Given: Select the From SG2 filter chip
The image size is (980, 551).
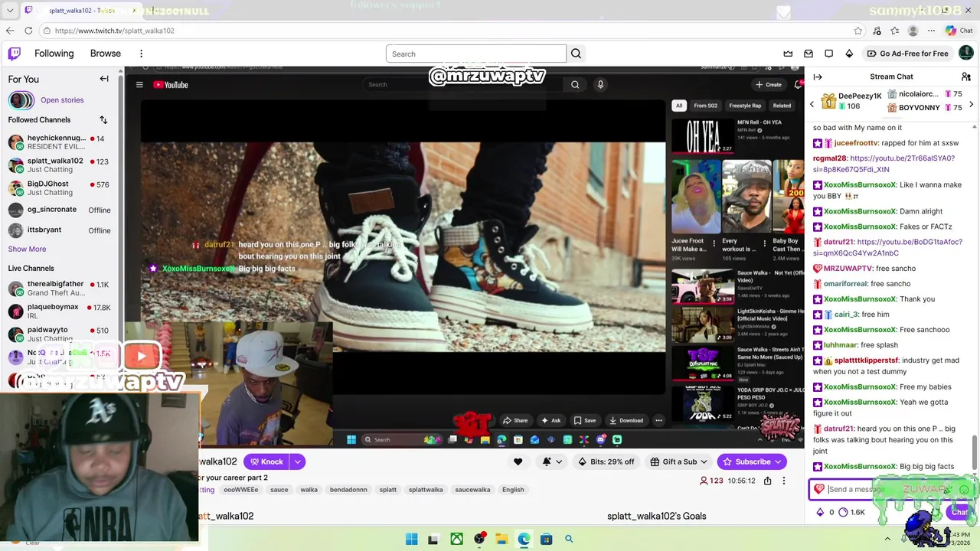Looking at the screenshot, I should (x=705, y=106).
